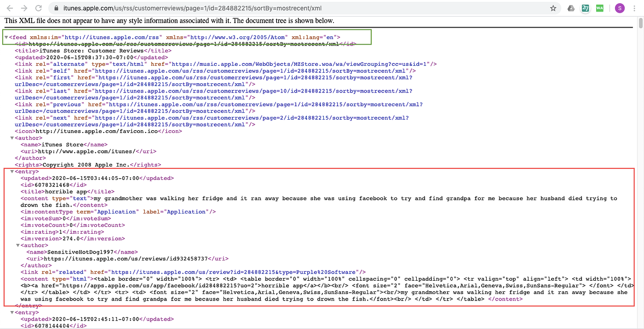Viewport: 644px width, 329px height.
Task: Collapse the SensitiveHotDog1997 author element
Action: pos(17,245)
